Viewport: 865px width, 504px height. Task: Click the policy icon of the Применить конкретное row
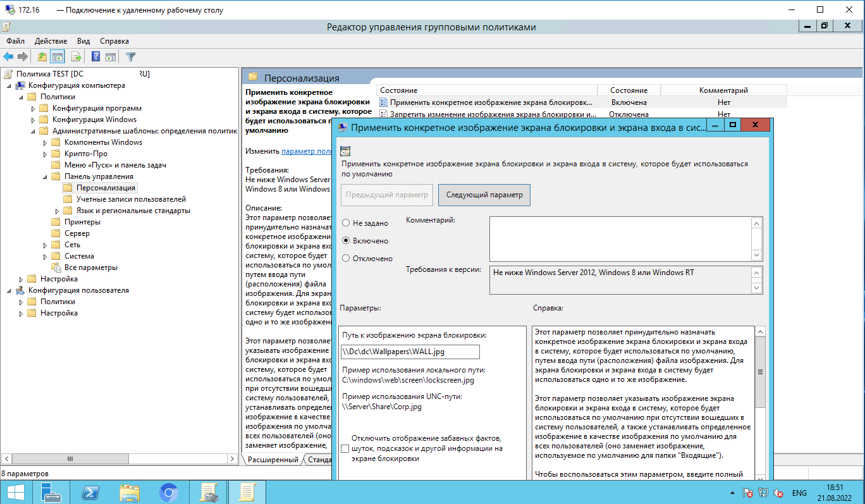(383, 102)
